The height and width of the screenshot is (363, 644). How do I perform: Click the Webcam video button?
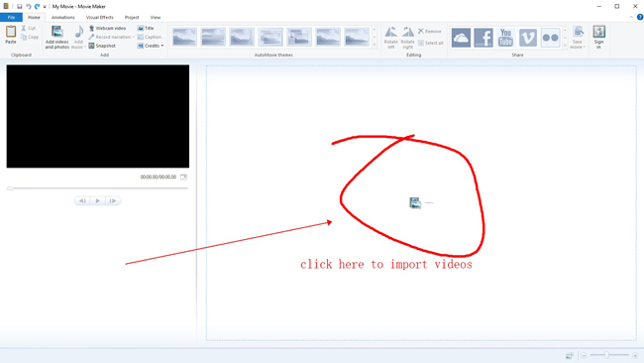coord(107,28)
